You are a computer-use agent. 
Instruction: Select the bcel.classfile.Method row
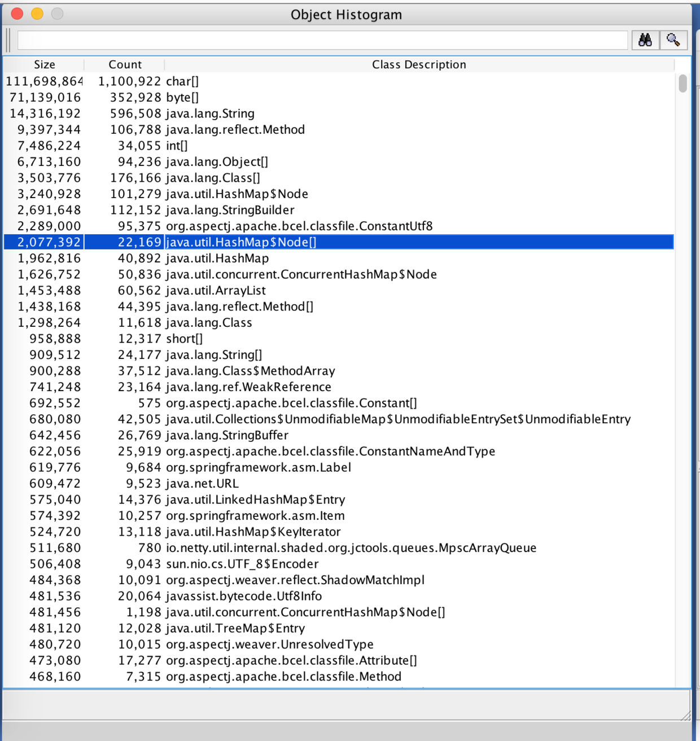click(x=339, y=676)
